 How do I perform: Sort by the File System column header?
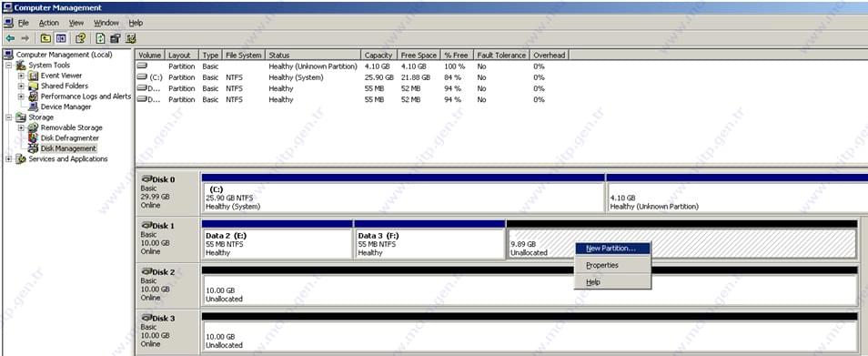pos(244,56)
